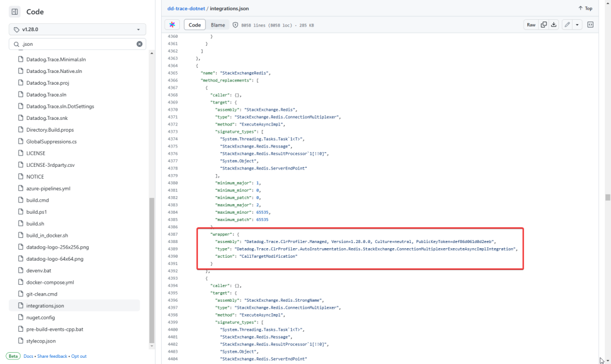Image resolution: width=611 pixels, height=364 pixels.
Task: Click the shield icon beside line count
Action: click(235, 25)
